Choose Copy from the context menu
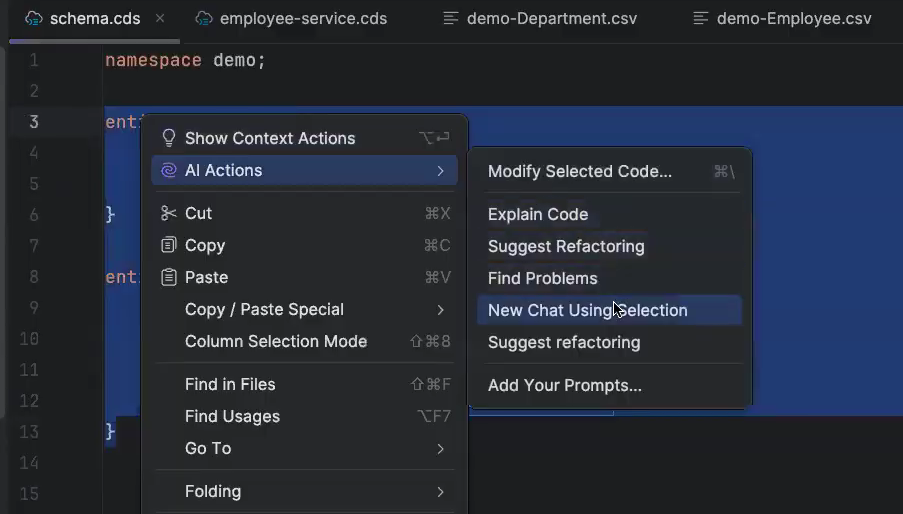Image resolution: width=903 pixels, height=514 pixels. click(305, 245)
